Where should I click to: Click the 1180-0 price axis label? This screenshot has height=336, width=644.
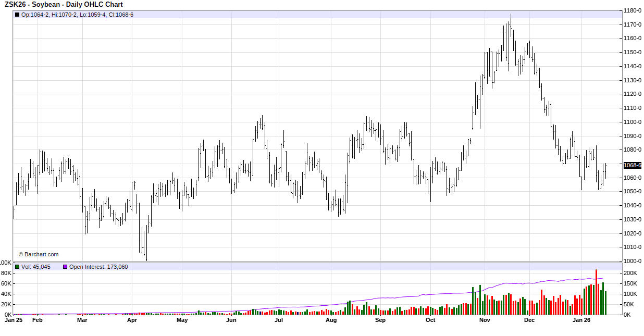(x=632, y=10)
